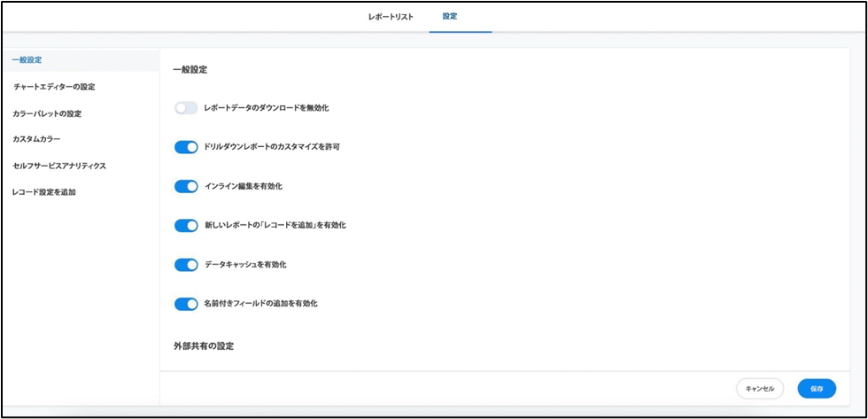The image size is (868, 419).
Task: Open レコード設定を追加 section
Action: click(x=43, y=192)
